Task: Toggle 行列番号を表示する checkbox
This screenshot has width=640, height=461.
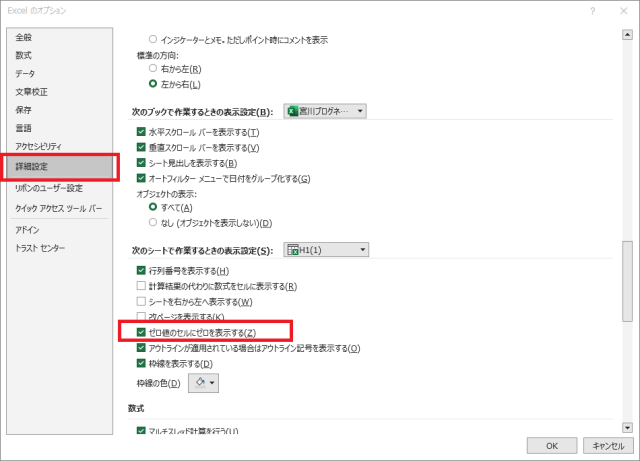Action: [141, 270]
